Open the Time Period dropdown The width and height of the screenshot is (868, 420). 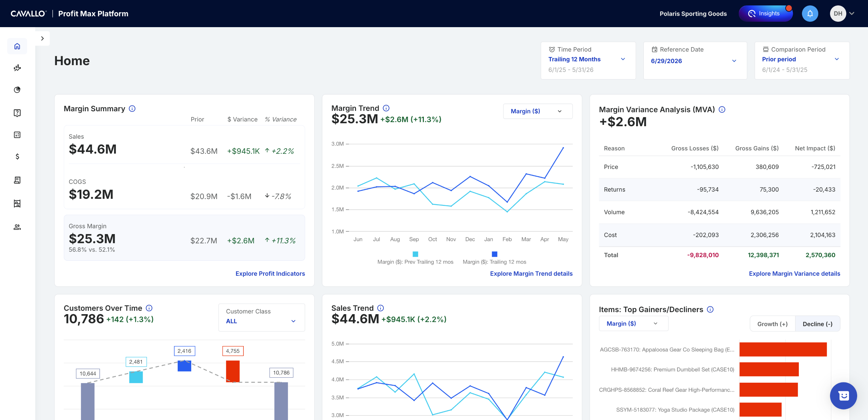pyautogui.click(x=588, y=60)
